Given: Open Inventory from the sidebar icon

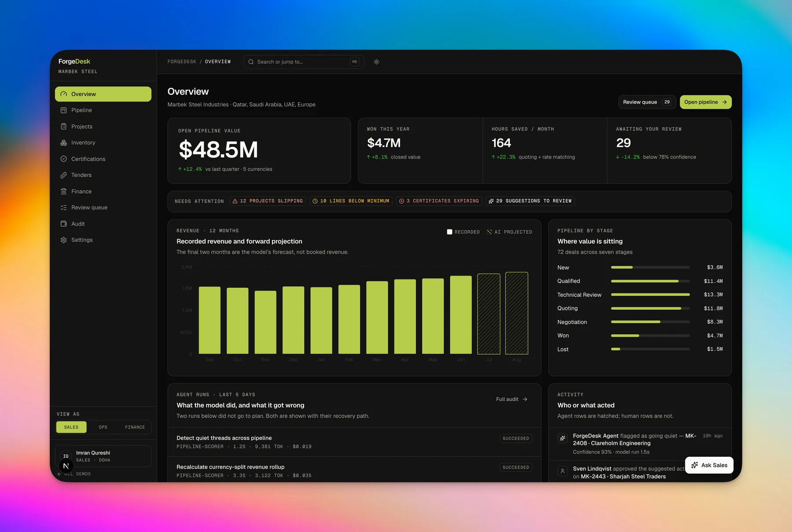Looking at the screenshot, I should click(63, 143).
